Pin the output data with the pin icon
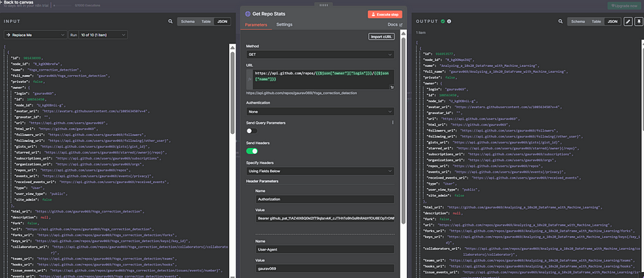This screenshot has height=278, width=644. [639, 21]
